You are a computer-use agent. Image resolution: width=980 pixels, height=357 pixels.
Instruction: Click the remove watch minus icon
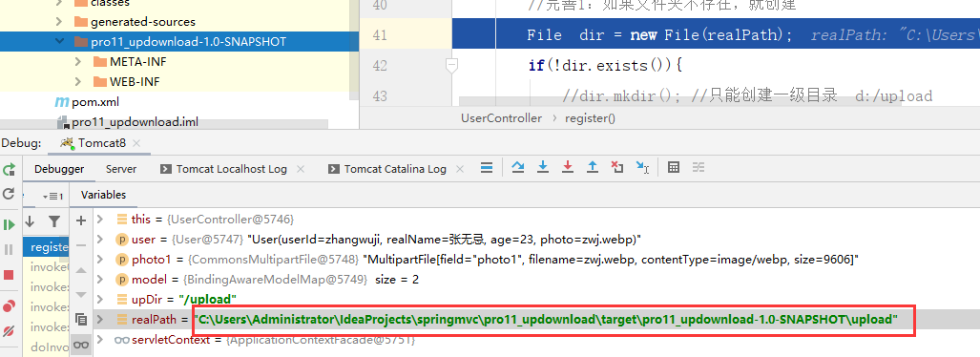[80, 245]
